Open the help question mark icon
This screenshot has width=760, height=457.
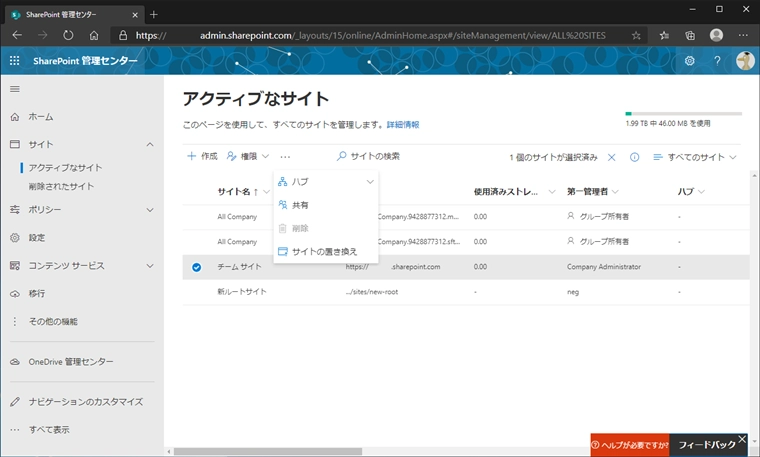click(717, 61)
